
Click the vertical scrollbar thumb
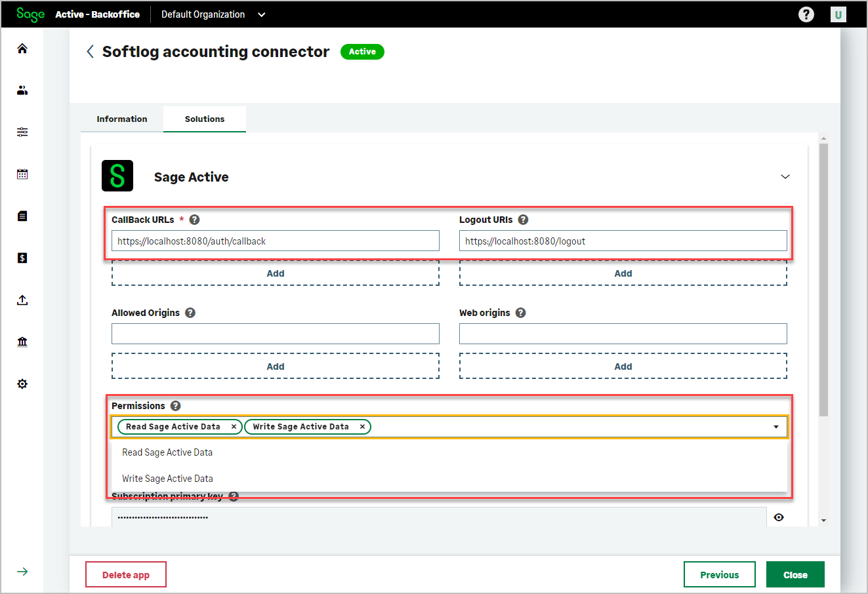(824, 280)
